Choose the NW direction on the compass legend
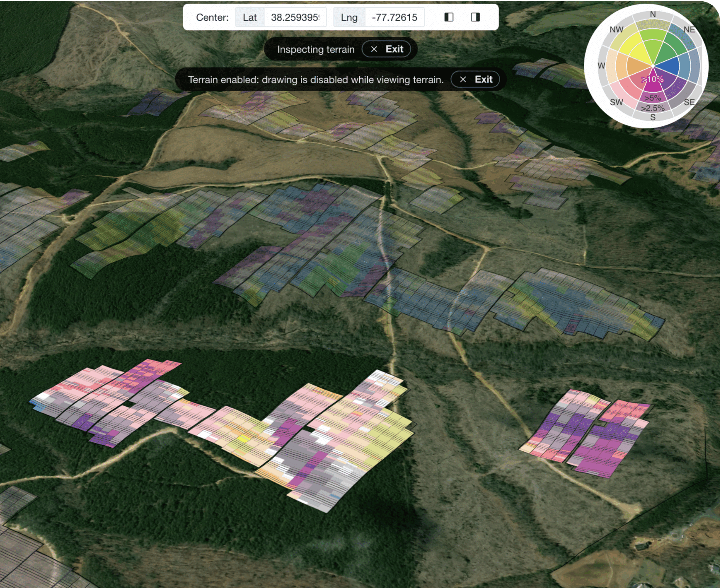 pyautogui.click(x=616, y=30)
